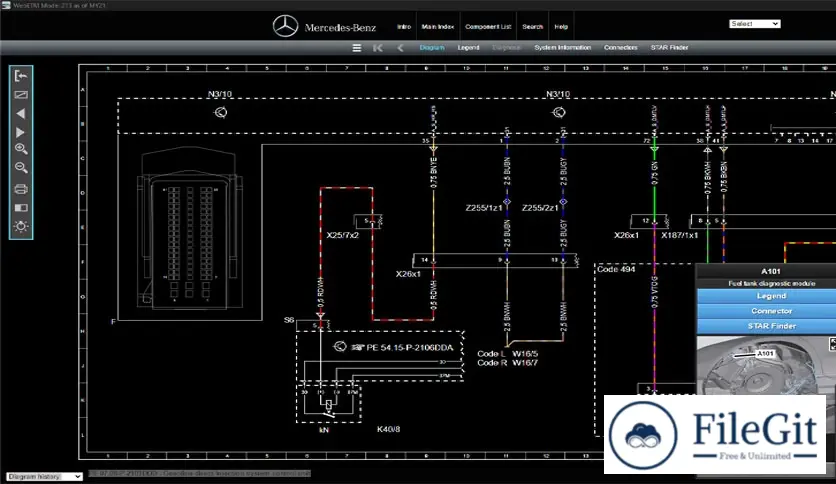The image size is (836, 484).
Task: Go to previous diagram with left triangle
Action: (20, 114)
